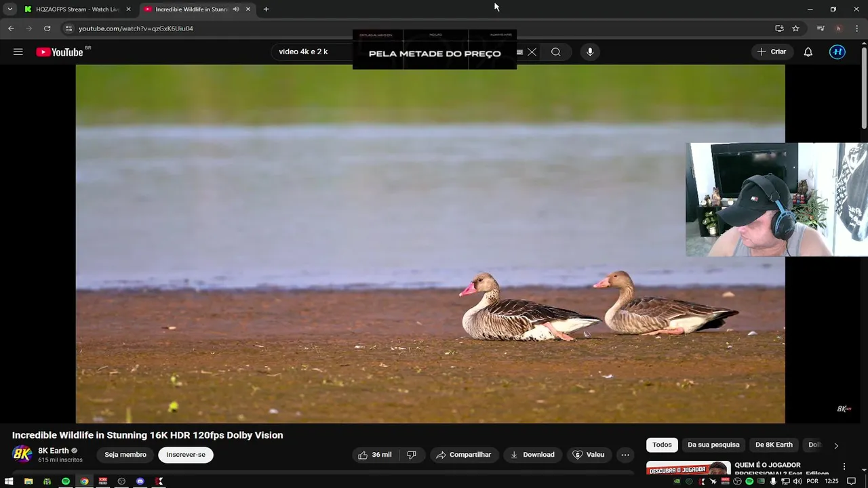This screenshot has width=868, height=488.
Task: View site information icon in address bar
Action: (x=68, y=28)
